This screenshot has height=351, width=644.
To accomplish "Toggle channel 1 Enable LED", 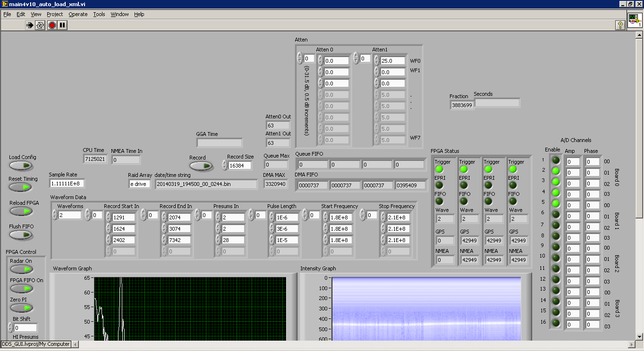I will (556, 160).
